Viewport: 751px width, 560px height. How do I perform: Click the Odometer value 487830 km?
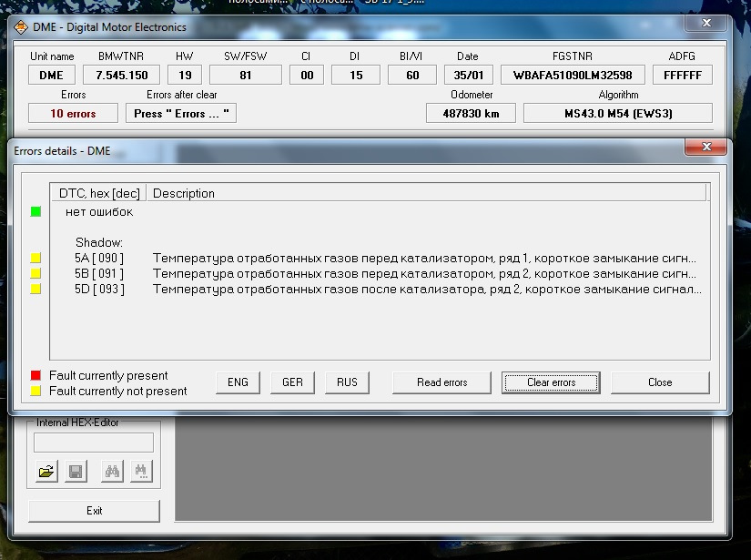coord(471,114)
